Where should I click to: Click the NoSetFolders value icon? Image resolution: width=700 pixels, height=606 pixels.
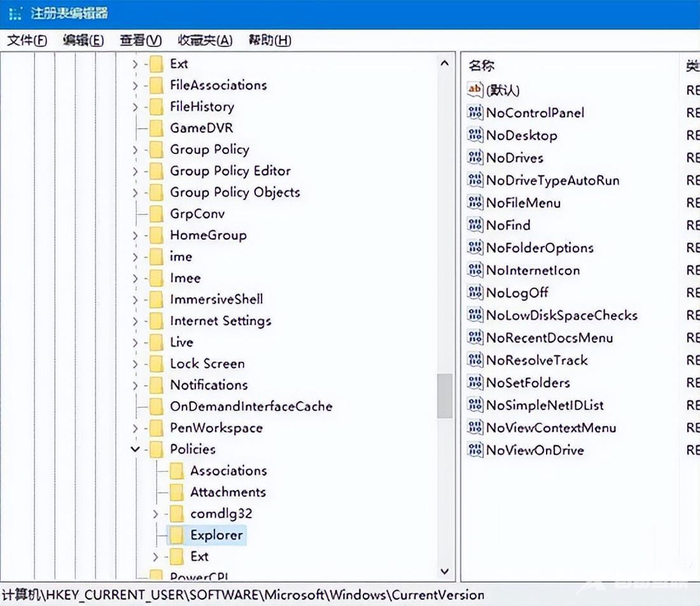tap(475, 383)
